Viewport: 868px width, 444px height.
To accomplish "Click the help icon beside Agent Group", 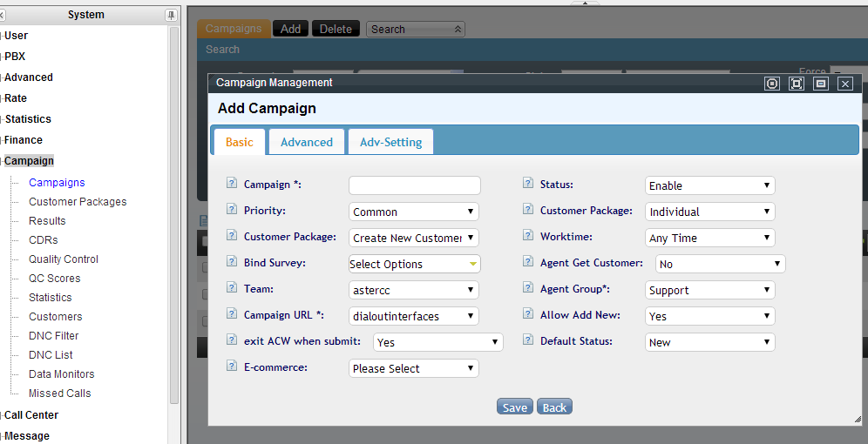I will pos(528,288).
